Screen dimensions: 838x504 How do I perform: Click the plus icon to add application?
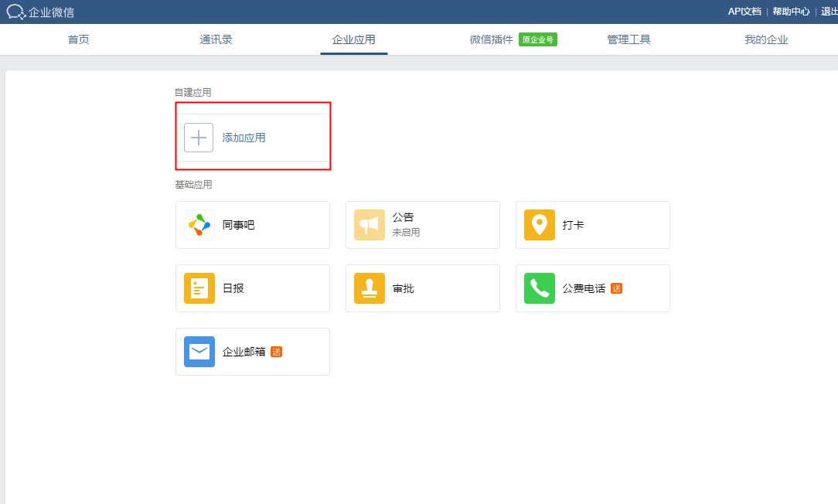click(199, 138)
